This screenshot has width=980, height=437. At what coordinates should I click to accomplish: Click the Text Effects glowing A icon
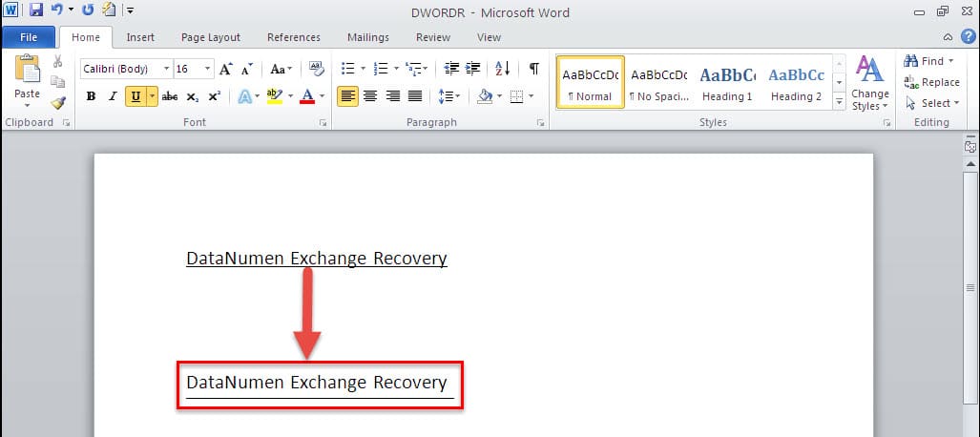244,96
